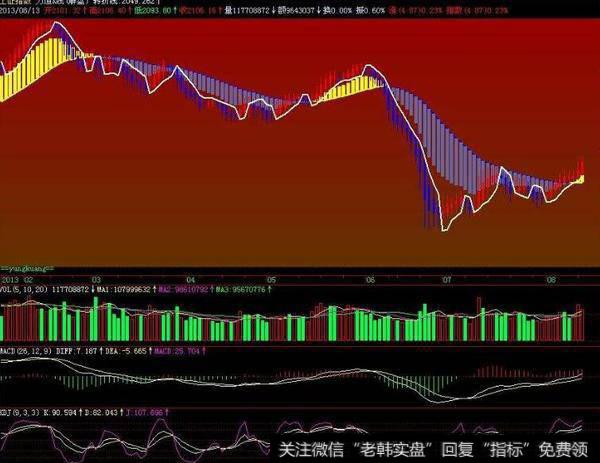The height and width of the screenshot is (463, 600).
Task: Select the 04 month marker on timeline
Action: tap(190, 280)
